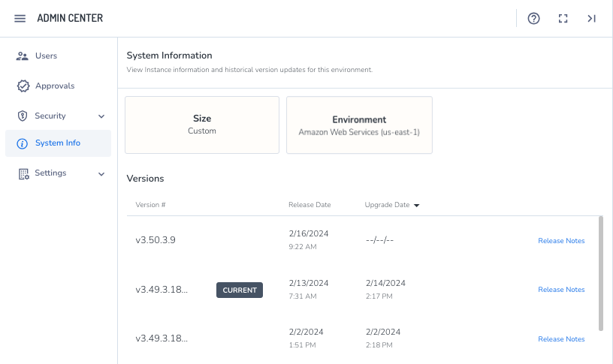This screenshot has width=613, height=364.
Task: Click the Security shield icon
Action: [x=23, y=116]
